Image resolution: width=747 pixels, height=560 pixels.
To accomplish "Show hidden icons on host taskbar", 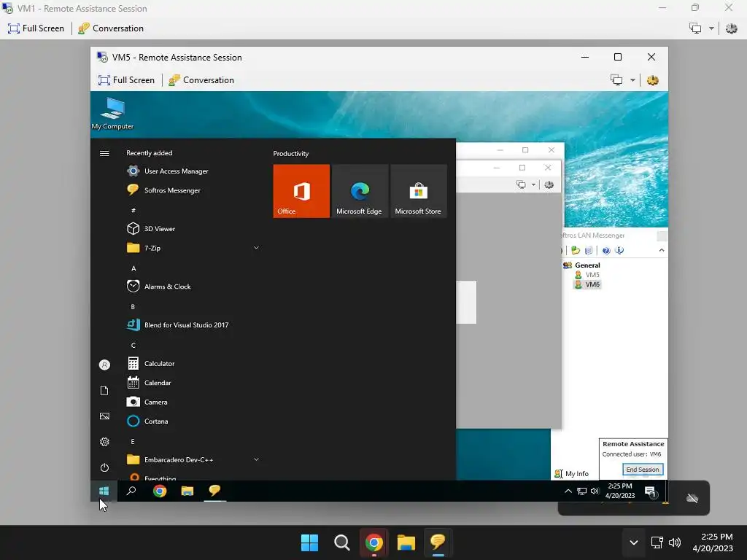I will [x=634, y=542].
